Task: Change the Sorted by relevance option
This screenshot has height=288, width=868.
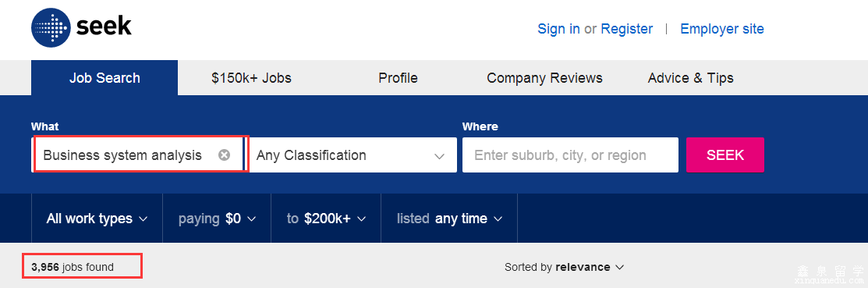Action: pos(564,267)
